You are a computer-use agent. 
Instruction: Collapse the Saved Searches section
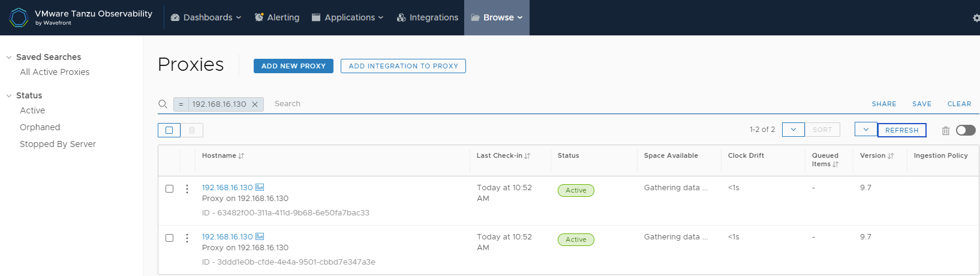pos(9,58)
